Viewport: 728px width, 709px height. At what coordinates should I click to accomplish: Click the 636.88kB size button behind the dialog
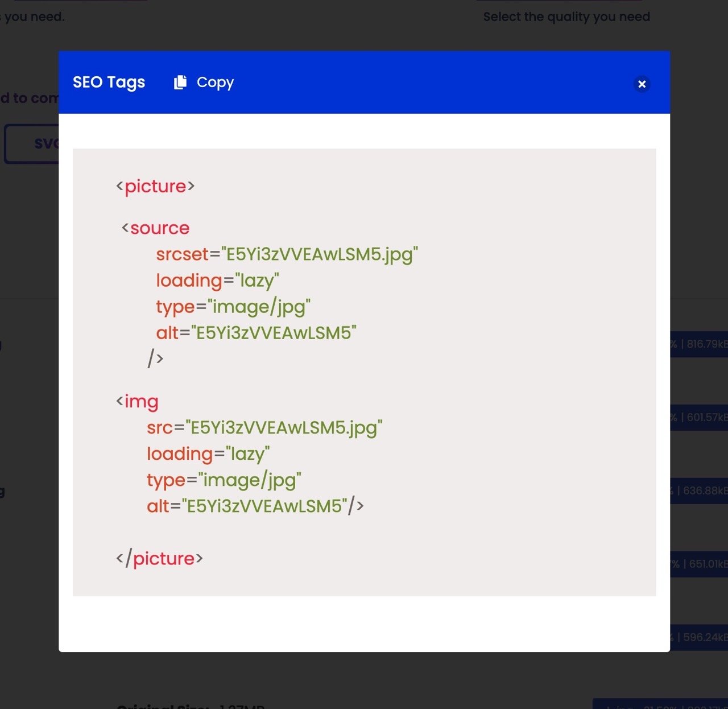click(699, 490)
